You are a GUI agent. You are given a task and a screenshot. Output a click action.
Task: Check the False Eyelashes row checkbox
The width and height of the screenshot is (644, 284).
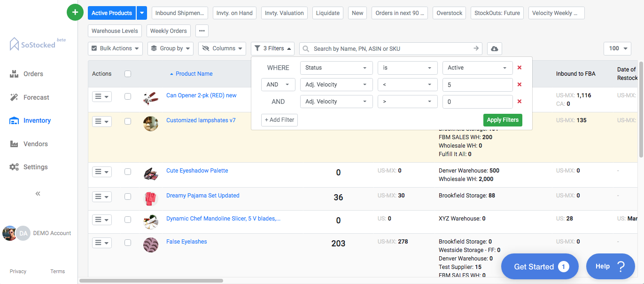pos(128,243)
